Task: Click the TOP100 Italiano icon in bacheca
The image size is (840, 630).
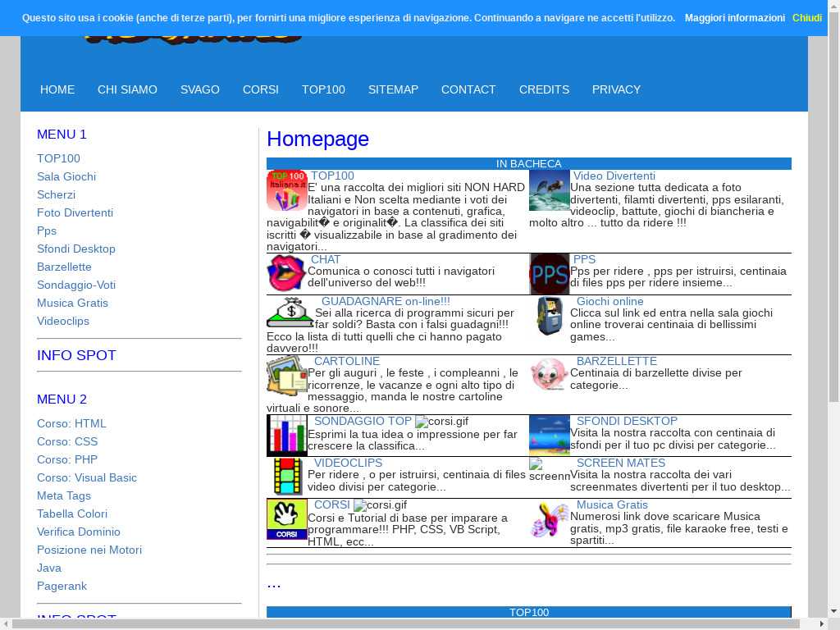Action: point(286,190)
